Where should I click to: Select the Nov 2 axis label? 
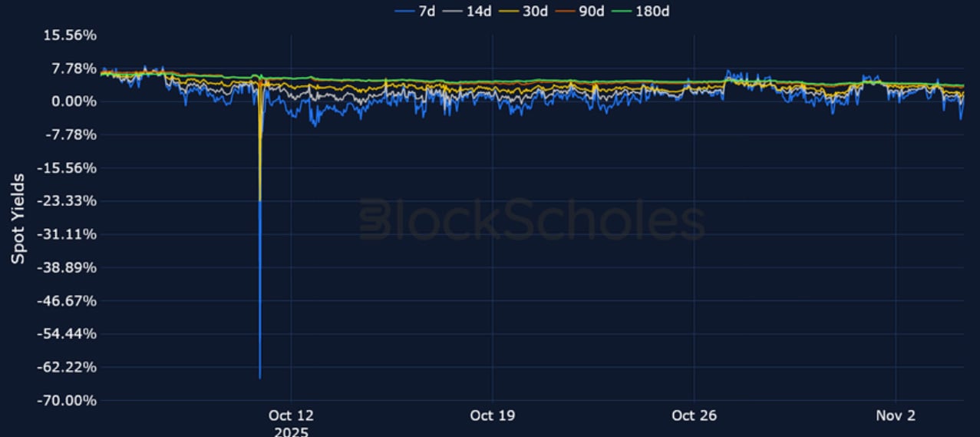[x=896, y=415]
